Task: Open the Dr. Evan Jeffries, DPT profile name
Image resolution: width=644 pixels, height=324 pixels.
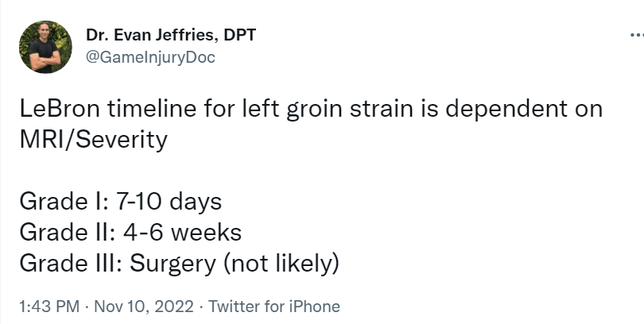Action: coord(171,35)
